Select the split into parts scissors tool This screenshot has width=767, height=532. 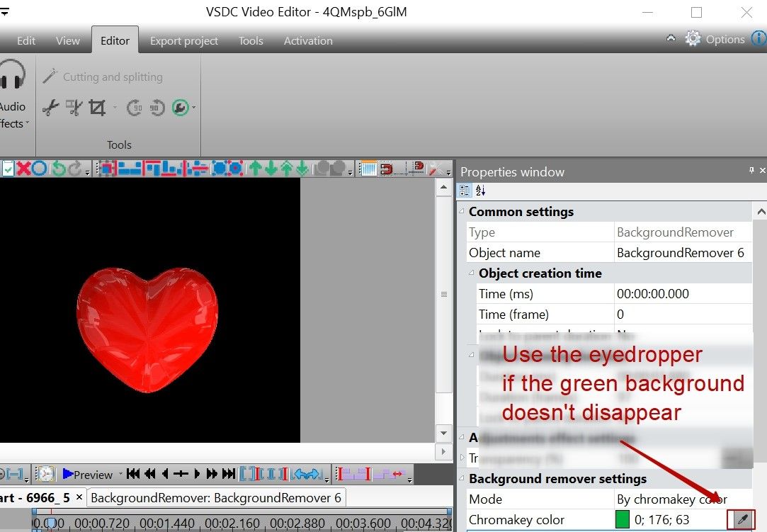coord(74,107)
